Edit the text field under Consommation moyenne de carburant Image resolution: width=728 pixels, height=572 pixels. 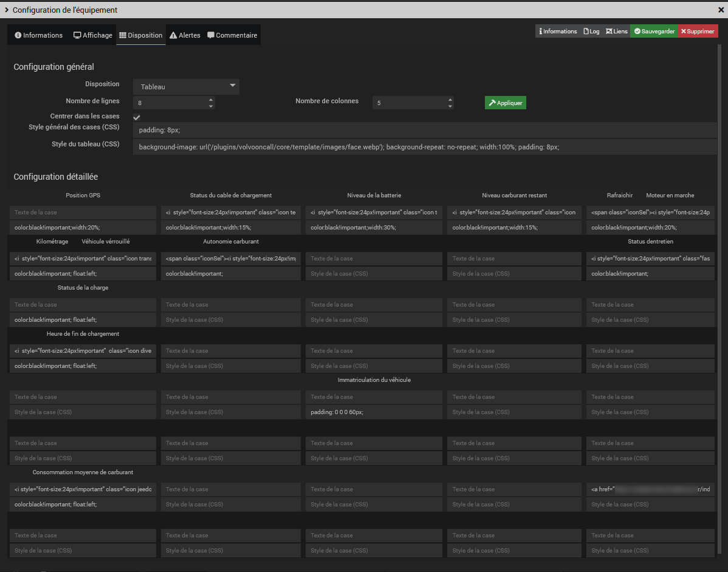coord(83,489)
